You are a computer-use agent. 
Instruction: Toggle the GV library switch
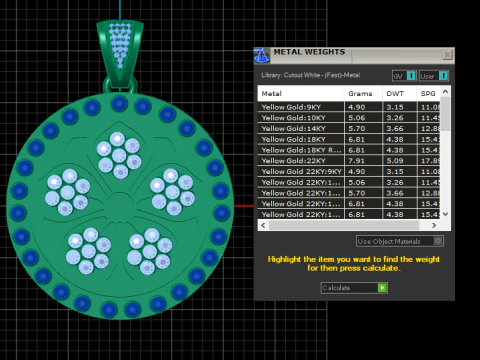[x=404, y=76]
